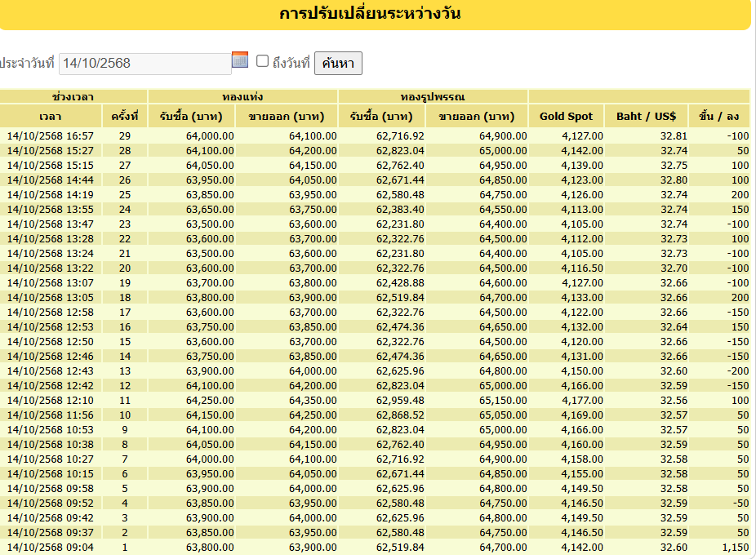The height and width of the screenshot is (559, 756).
Task: Select ornament buy price 62,383.40
Action: coord(400,210)
